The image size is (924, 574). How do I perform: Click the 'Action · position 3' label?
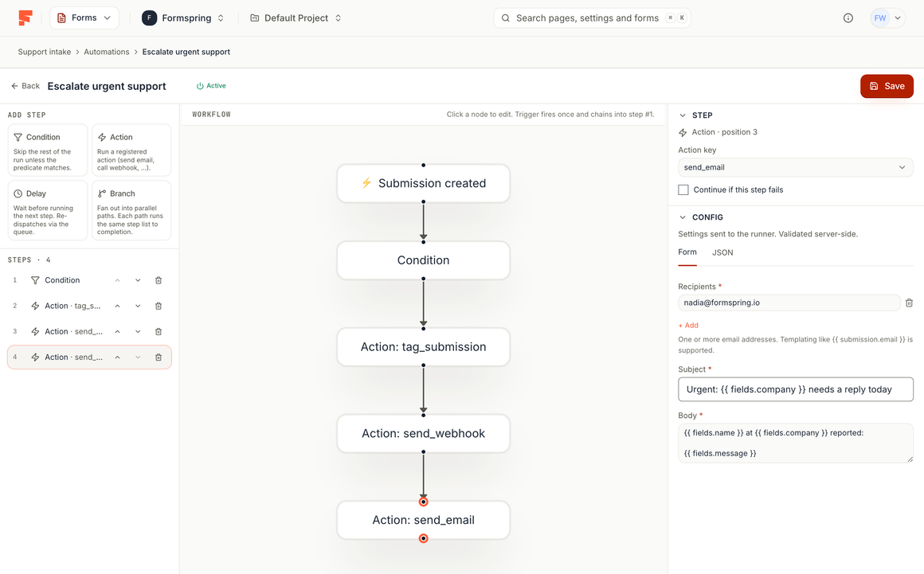[x=724, y=132]
